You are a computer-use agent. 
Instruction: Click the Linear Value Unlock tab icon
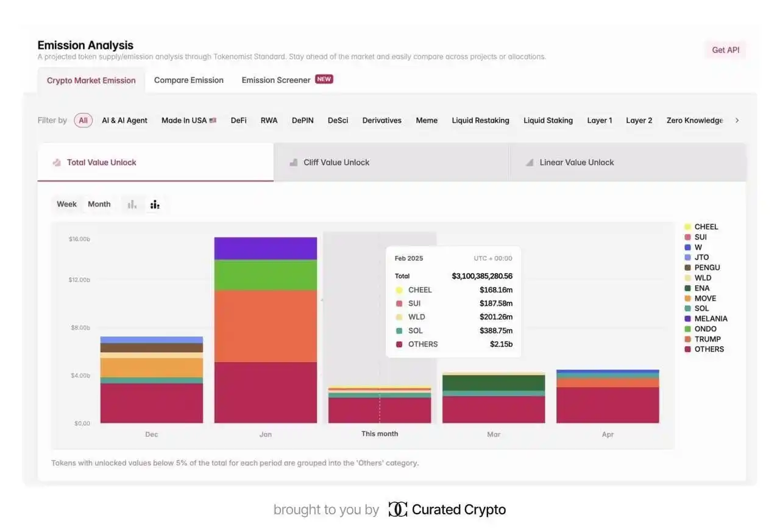[529, 163]
